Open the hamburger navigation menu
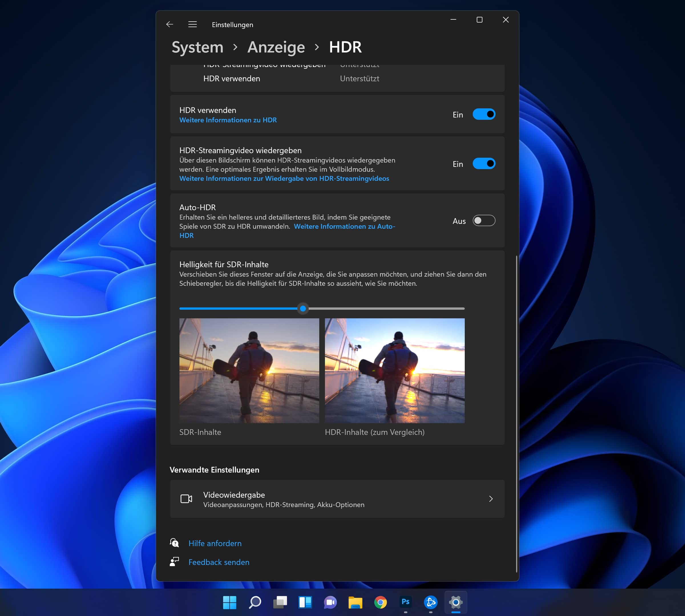Image resolution: width=685 pixels, height=616 pixels. (192, 24)
